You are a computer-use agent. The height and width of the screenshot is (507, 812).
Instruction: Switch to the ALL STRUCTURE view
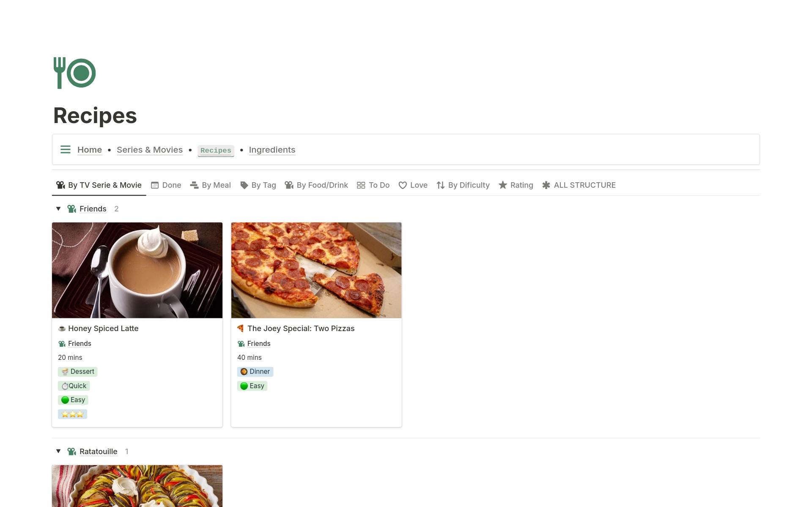[x=585, y=185]
